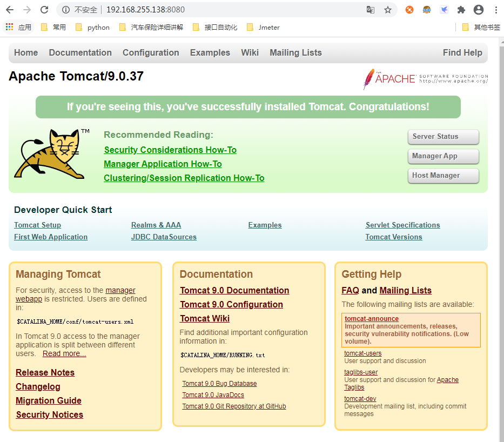Open the 应用 apps grid shortcut

point(19,28)
